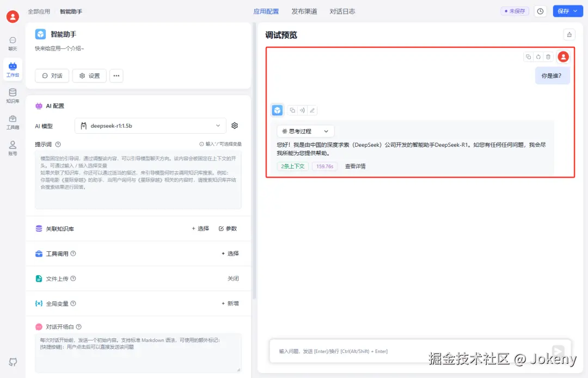The height and width of the screenshot is (378, 588).
Task: Switch to the 发布渠道 tab
Action: coord(304,11)
